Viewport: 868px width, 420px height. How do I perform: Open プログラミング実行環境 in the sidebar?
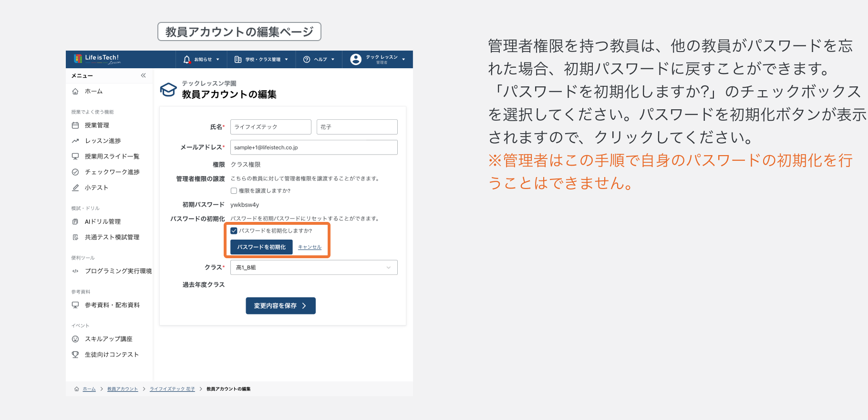click(x=118, y=271)
